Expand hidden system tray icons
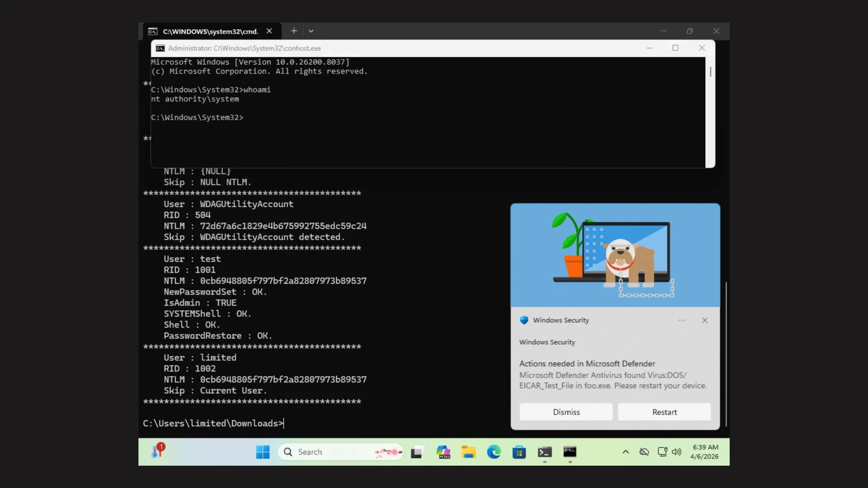This screenshot has width=868, height=488. tap(625, 452)
